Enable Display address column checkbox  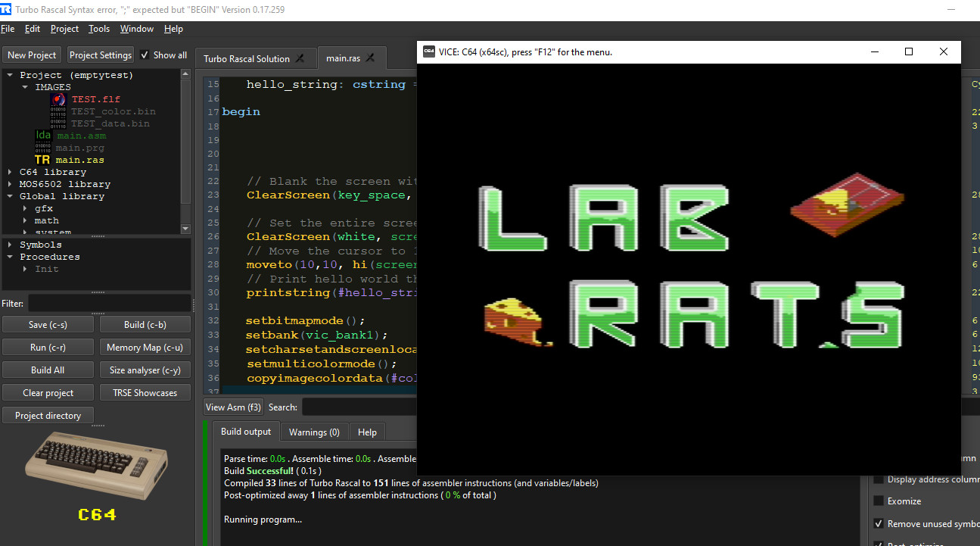(x=879, y=479)
